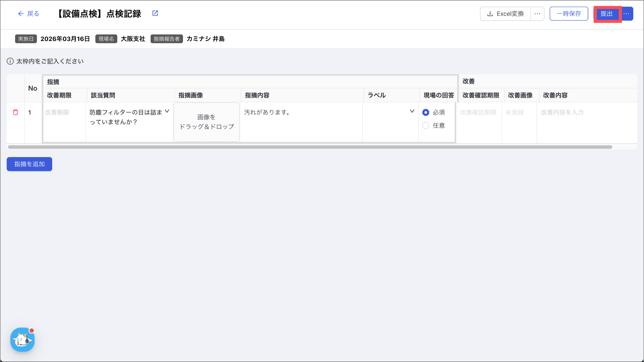Image resolution: width=644 pixels, height=362 pixels.
Task: Click the red trash delete icon in row 1
Action: pyautogui.click(x=15, y=112)
